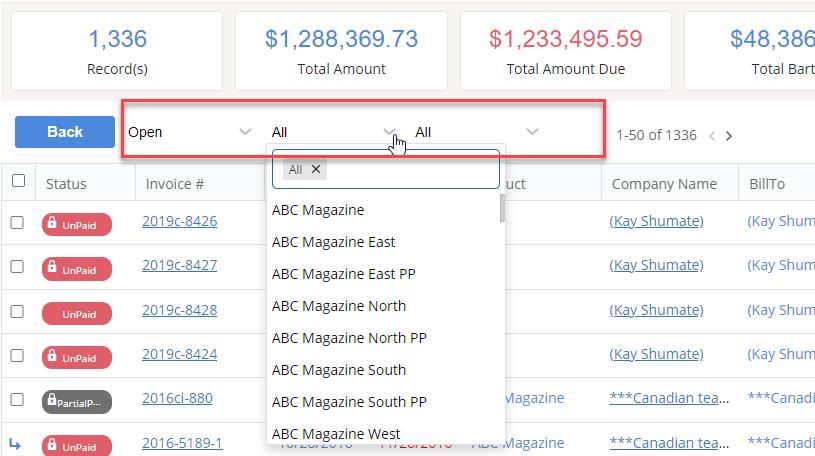Click the 1-50 of 1336 pagination text

click(x=656, y=135)
